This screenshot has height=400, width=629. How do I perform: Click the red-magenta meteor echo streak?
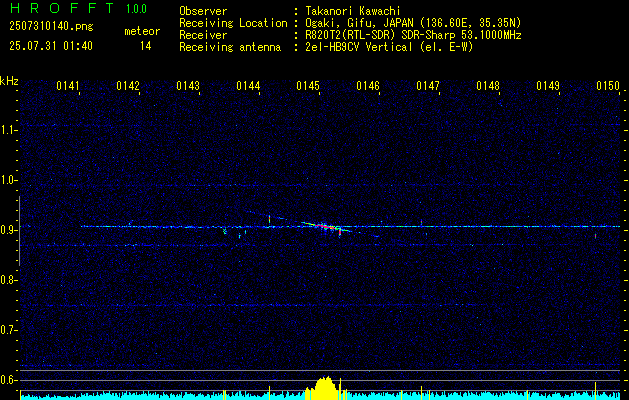click(x=327, y=227)
